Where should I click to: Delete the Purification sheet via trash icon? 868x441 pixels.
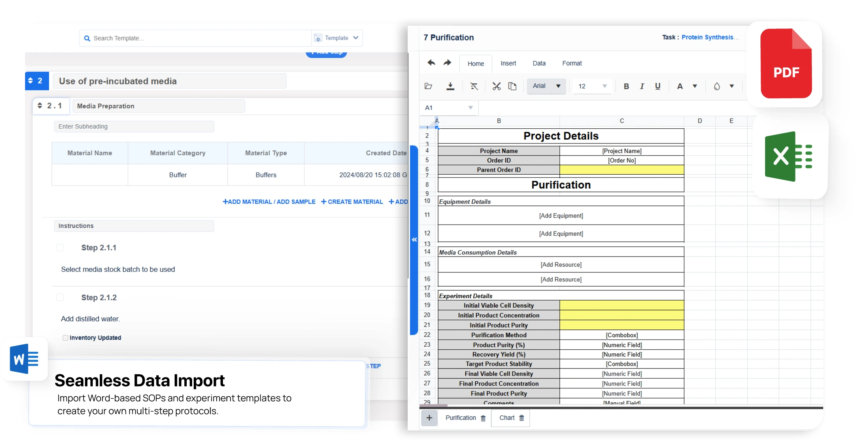483,418
